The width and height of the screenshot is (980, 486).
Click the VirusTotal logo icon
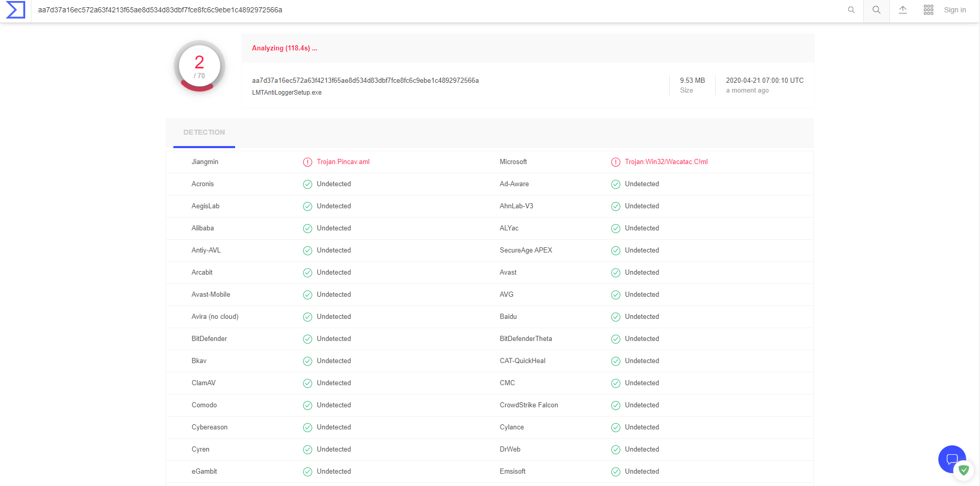click(x=15, y=10)
